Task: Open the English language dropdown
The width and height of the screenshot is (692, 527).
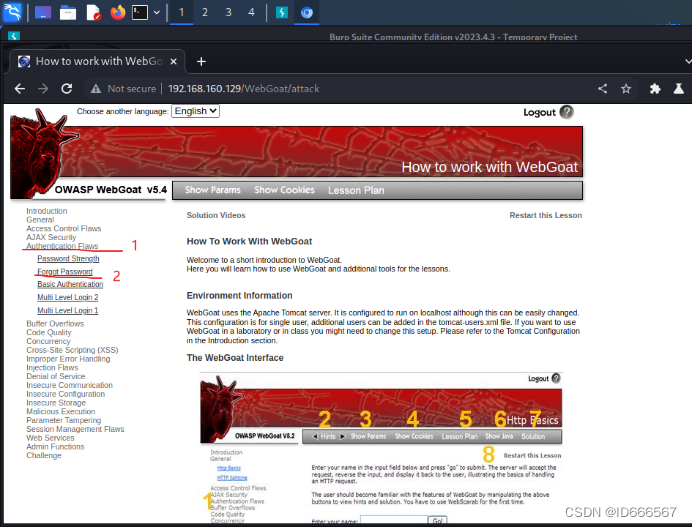Action: 196,111
